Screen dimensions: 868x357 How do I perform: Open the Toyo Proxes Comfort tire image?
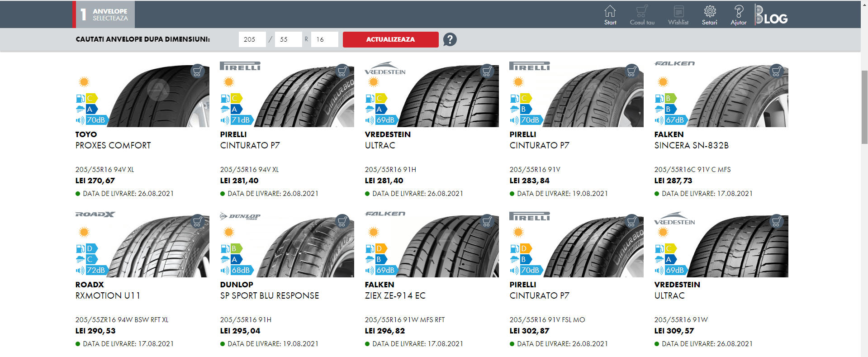click(x=158, y=96)
